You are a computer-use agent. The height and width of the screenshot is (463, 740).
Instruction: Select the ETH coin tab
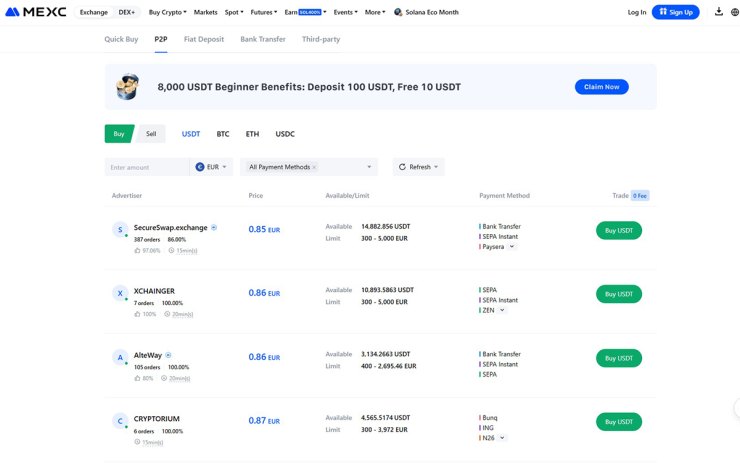[x=252, y=134]
